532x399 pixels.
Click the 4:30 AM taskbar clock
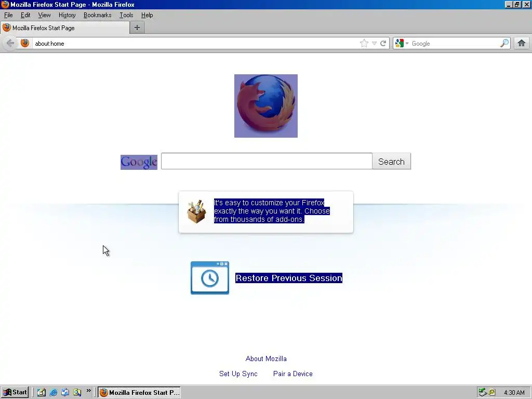click(x=514, y=393)
